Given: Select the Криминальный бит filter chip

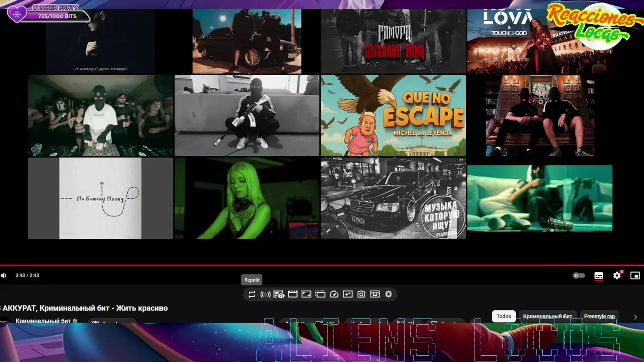Looking at the screenshot, I should coord(547,316).
